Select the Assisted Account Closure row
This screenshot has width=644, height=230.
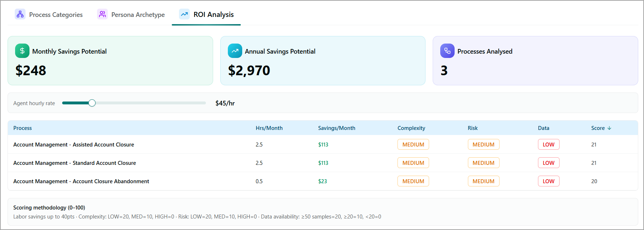click(x=323, y=144)
